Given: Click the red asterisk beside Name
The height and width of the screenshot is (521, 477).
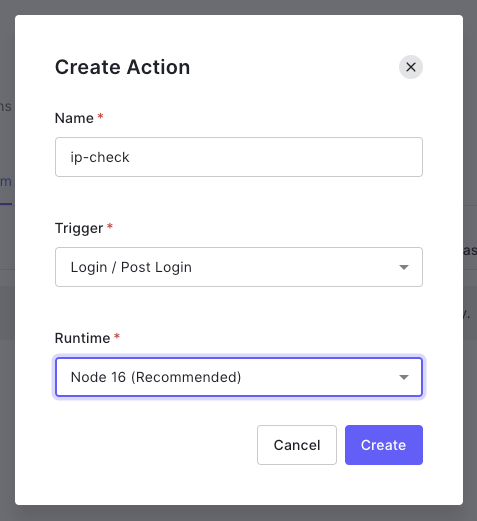Looking at the screenshot, I should 100,117.
